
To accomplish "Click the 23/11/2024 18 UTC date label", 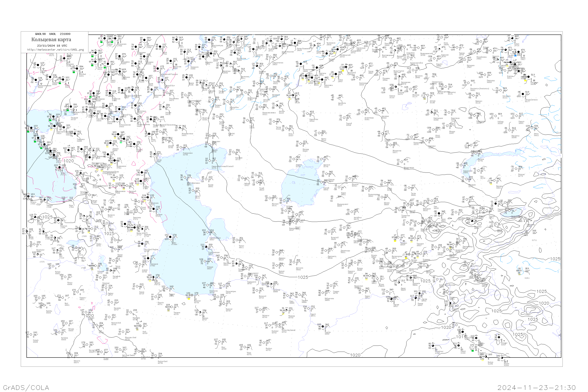I will pos(52,46).
